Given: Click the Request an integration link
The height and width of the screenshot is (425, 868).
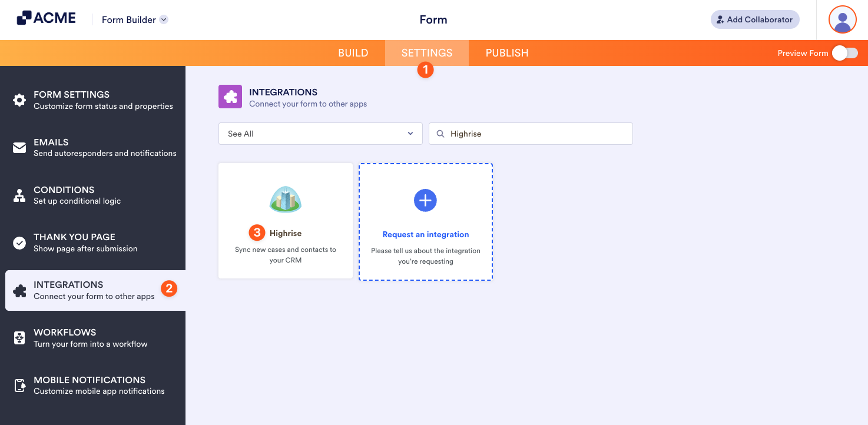Looking at the screenshot, I should [x=425, y=234].
